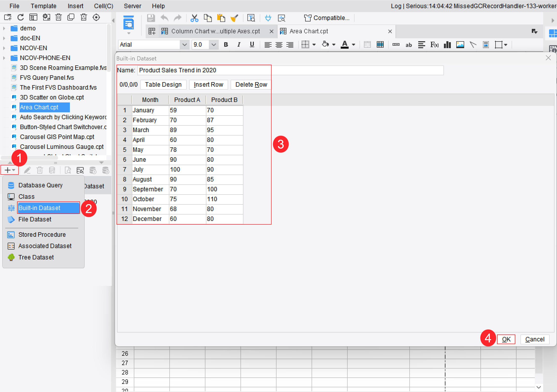Click the Redo arrow icon
The image size is (557, 392).
(x=178, y=18)
